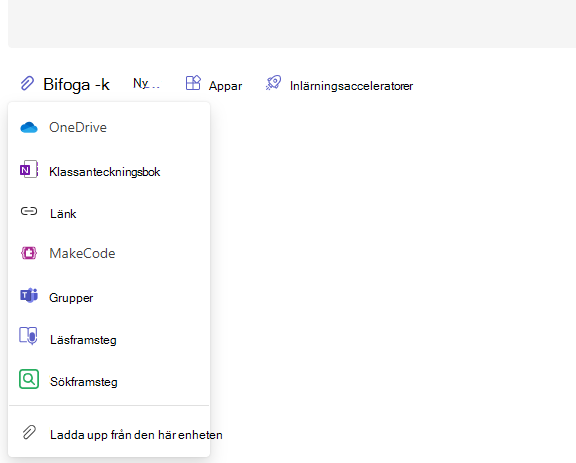This screenshot has height=463, width=576.
Task: Select Länk from the menu
Action: pos(109,213)
